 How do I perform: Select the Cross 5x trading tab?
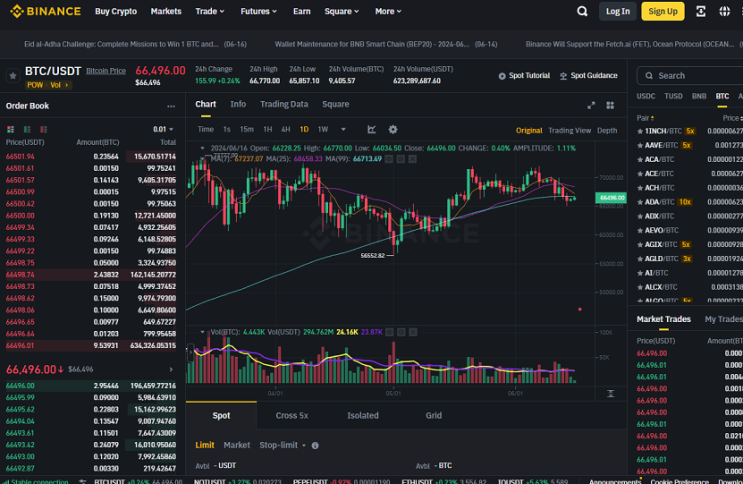(x=292, y=416)
